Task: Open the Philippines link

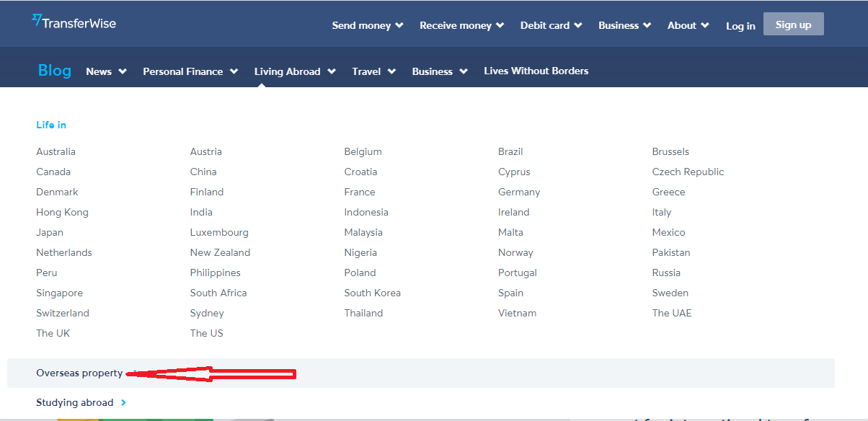Action: [215, 272]
